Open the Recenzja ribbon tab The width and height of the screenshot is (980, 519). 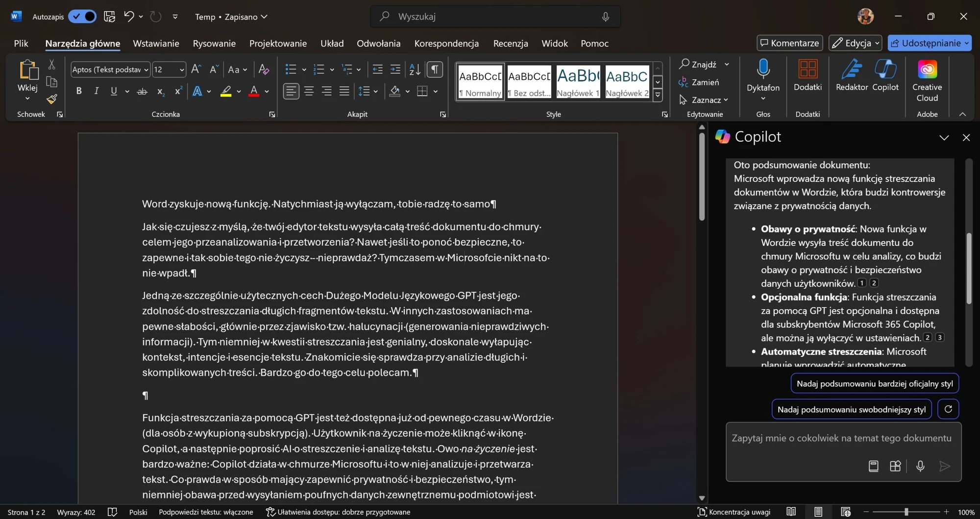click(511, 44)
